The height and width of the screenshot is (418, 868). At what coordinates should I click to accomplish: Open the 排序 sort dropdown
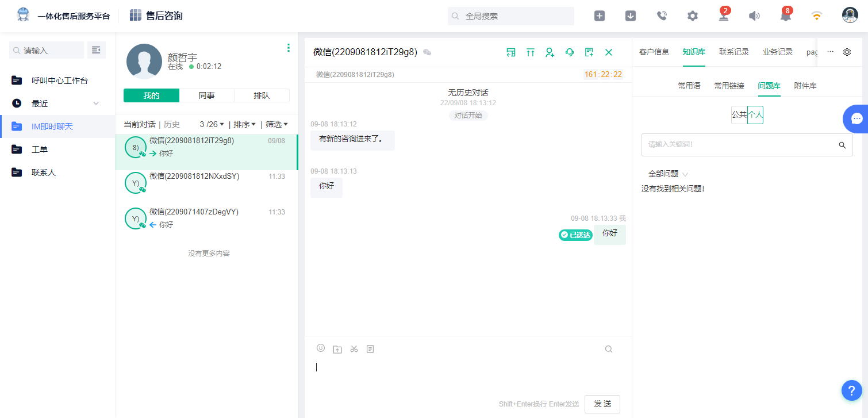pos(244,124)
